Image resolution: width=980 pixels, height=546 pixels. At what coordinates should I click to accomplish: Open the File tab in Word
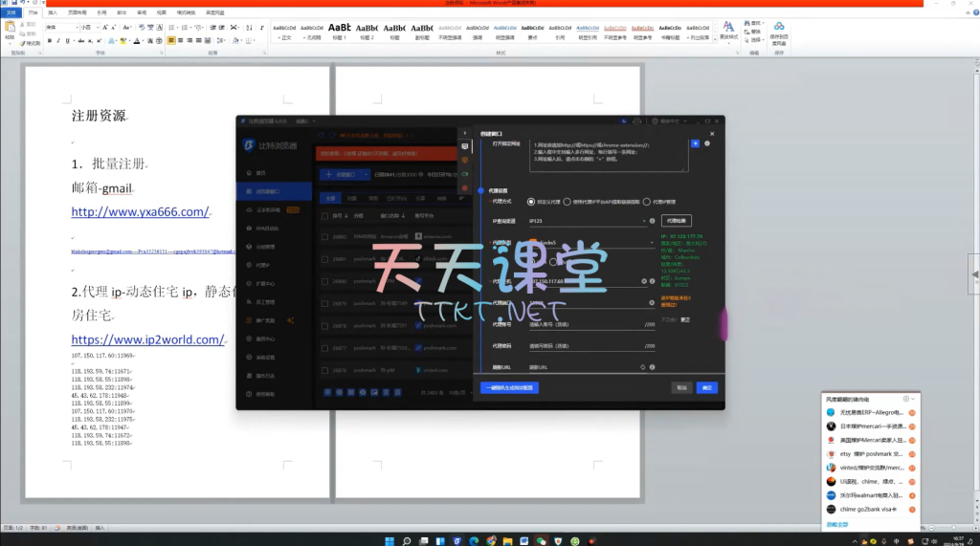pyautogui.click(x=11, y=12)
